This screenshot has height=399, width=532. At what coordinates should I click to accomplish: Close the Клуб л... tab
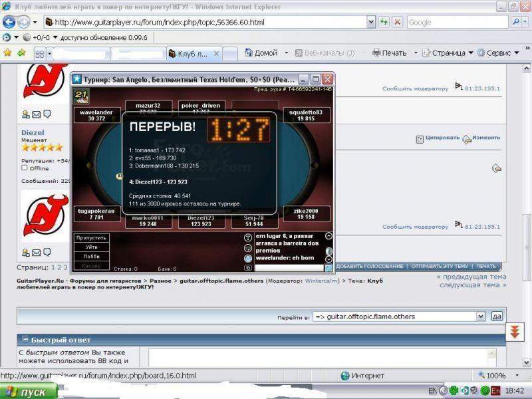(x=216, y=54)
